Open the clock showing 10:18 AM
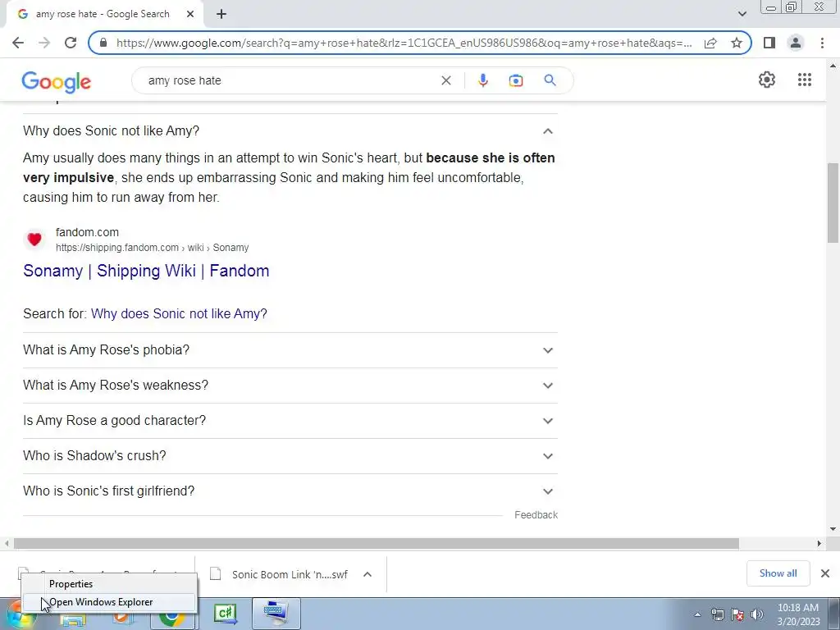 tap(798, 614)
